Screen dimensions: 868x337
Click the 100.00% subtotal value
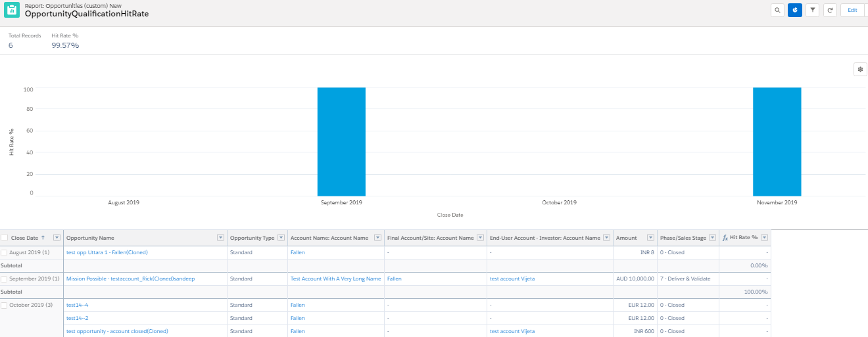point(756,292)
